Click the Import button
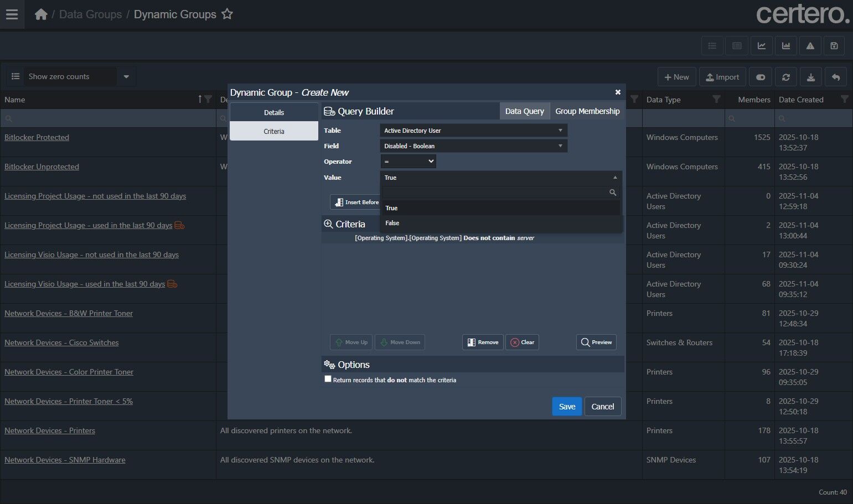Image resolution: width=853 pixels, height=504 pixels. [722, 77]
